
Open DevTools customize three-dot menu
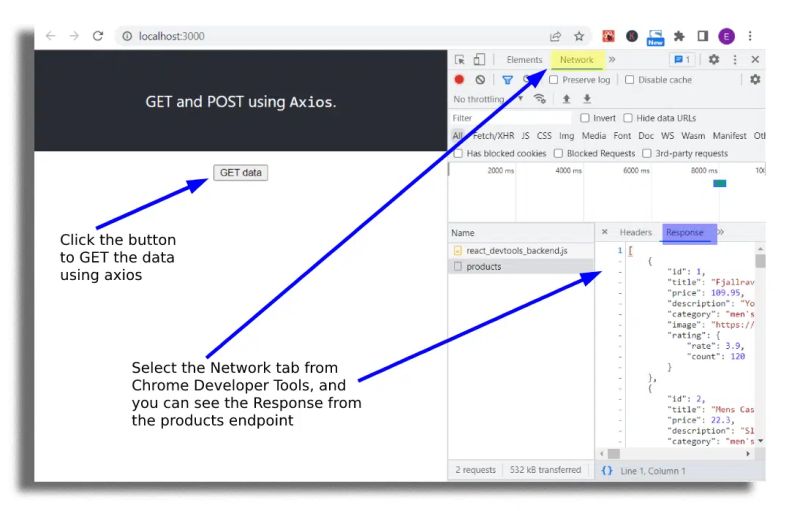click(735, 60)
